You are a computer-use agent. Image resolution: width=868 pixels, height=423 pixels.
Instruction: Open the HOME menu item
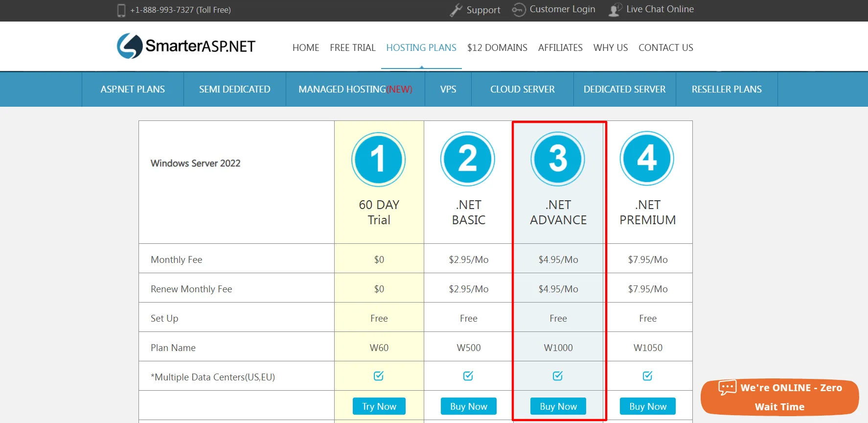tap(306, 47)
